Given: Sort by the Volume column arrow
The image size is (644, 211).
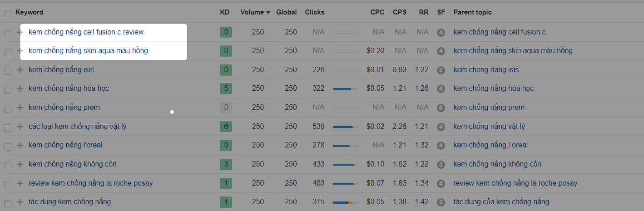Looking at the screenshot, I should point(268,13).
